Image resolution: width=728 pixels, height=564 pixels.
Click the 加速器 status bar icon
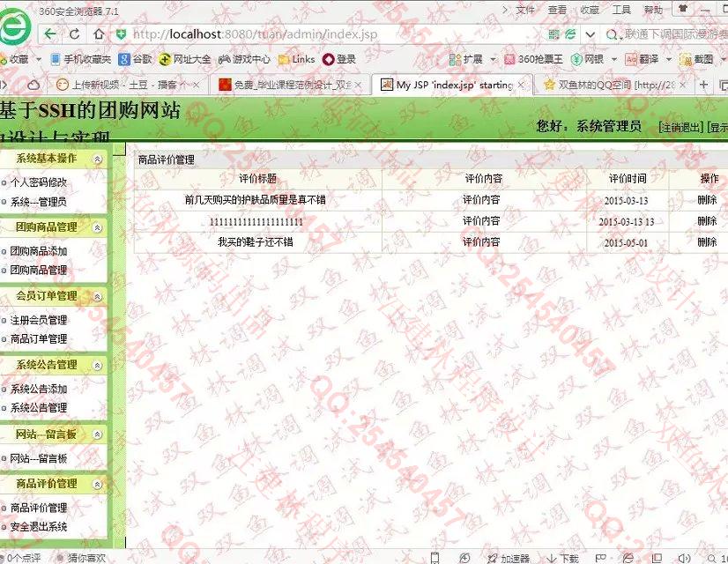[509, 559]
